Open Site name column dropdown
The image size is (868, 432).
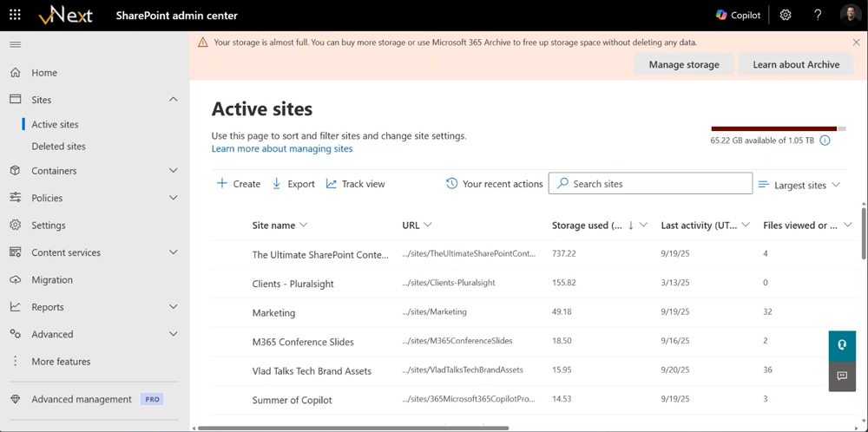click(303, 226)
